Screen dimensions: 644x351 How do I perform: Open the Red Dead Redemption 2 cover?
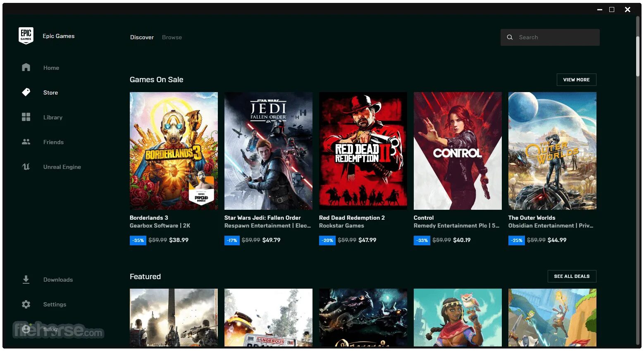point(363,151)
